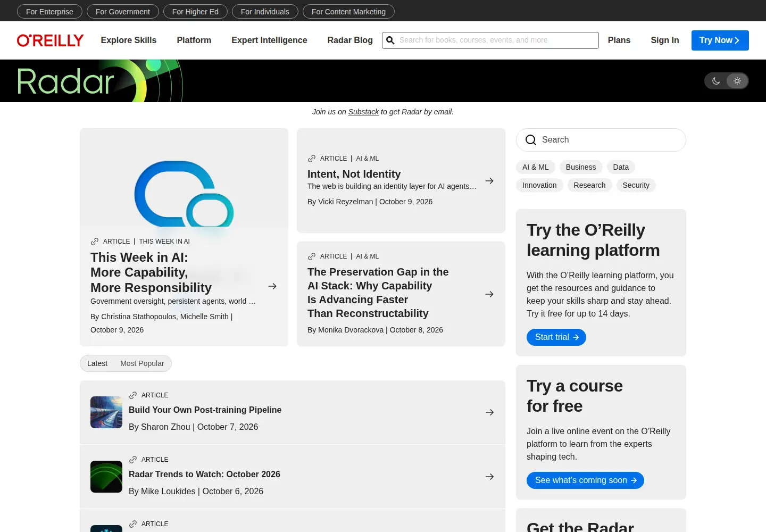
Task: Click 'By Mike Loukides | October 6, 2026' byline
Action: [196, 491]
